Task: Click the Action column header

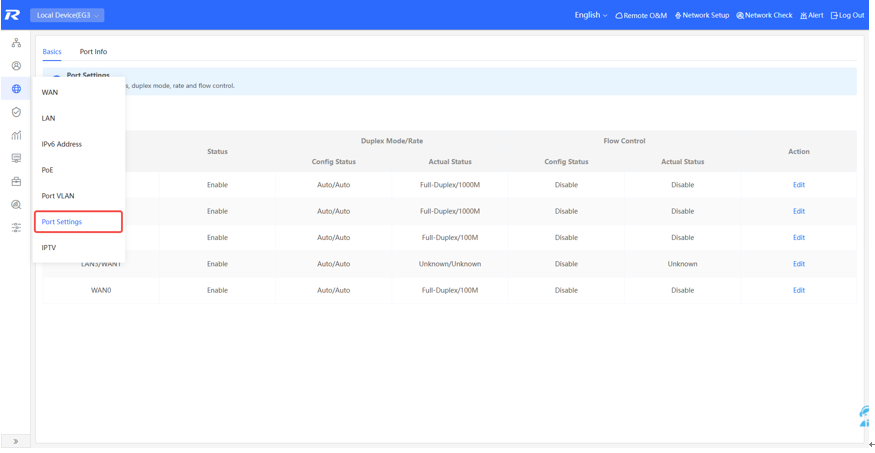Action: (x=799, y=152)
